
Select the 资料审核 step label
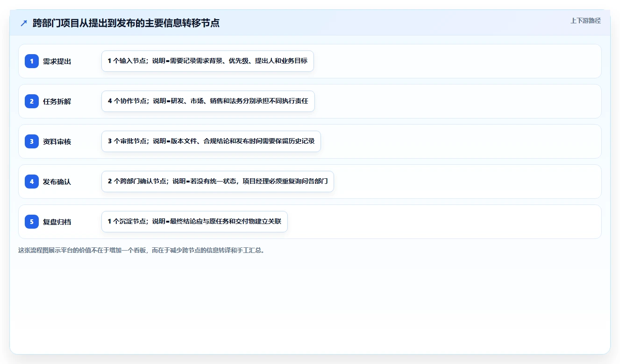pos(57,141)
